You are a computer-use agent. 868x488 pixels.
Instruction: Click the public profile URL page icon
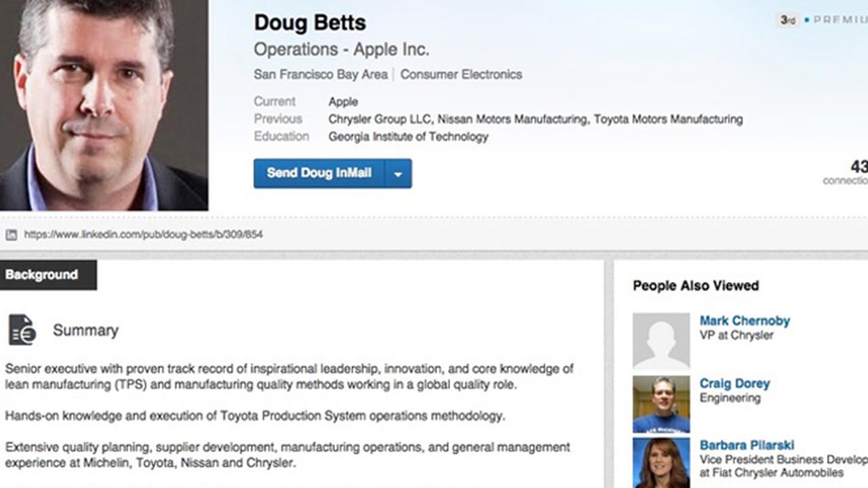[x=11, y=235]
